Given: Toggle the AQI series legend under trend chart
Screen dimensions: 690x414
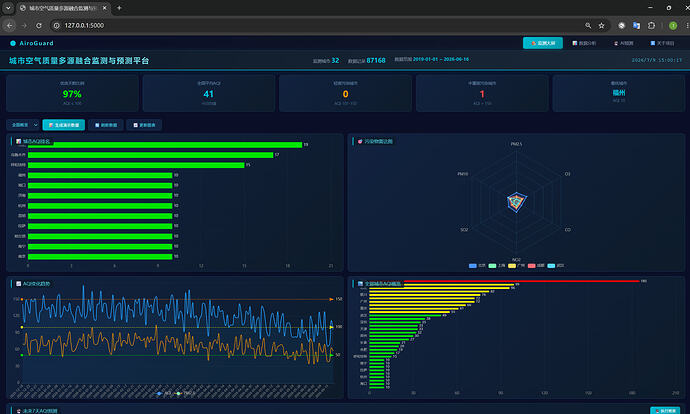Looking at the screenshot, I should point(164,393).
